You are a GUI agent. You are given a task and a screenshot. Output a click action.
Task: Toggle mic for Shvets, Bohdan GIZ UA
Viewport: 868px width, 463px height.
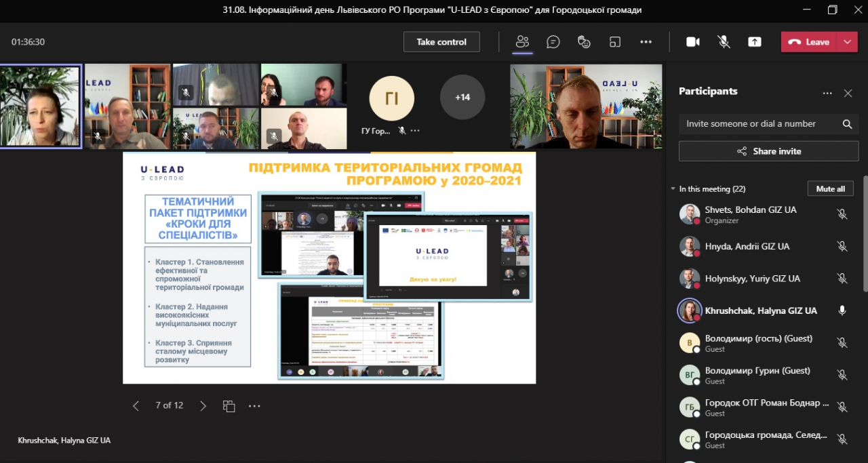(842, 214)
